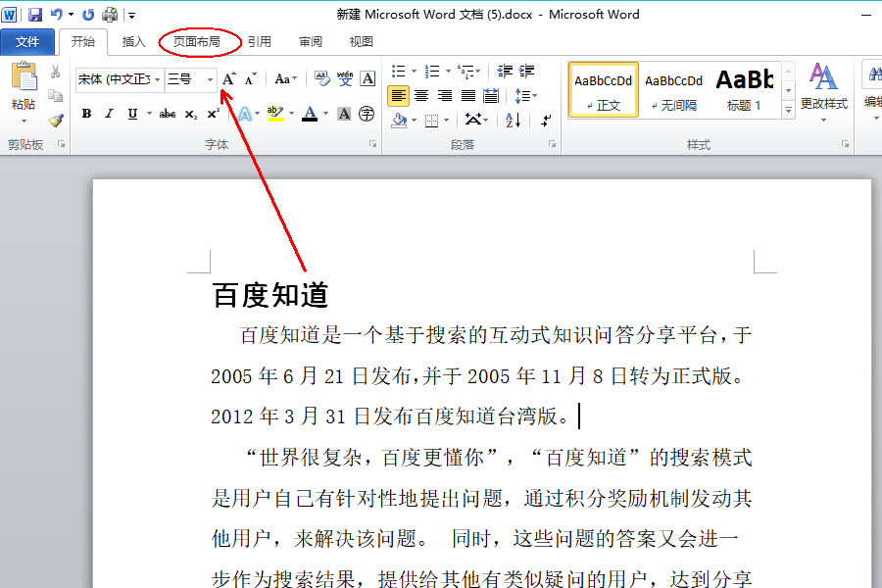Select the 无间隔 style
Screen dimensions: 882x588
(674, 90)
